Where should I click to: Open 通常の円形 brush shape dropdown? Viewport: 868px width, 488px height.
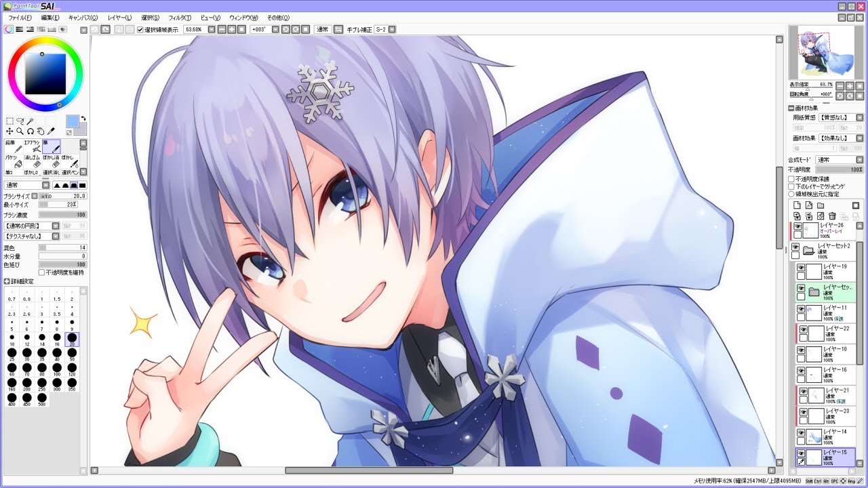[x=56, y=226]
